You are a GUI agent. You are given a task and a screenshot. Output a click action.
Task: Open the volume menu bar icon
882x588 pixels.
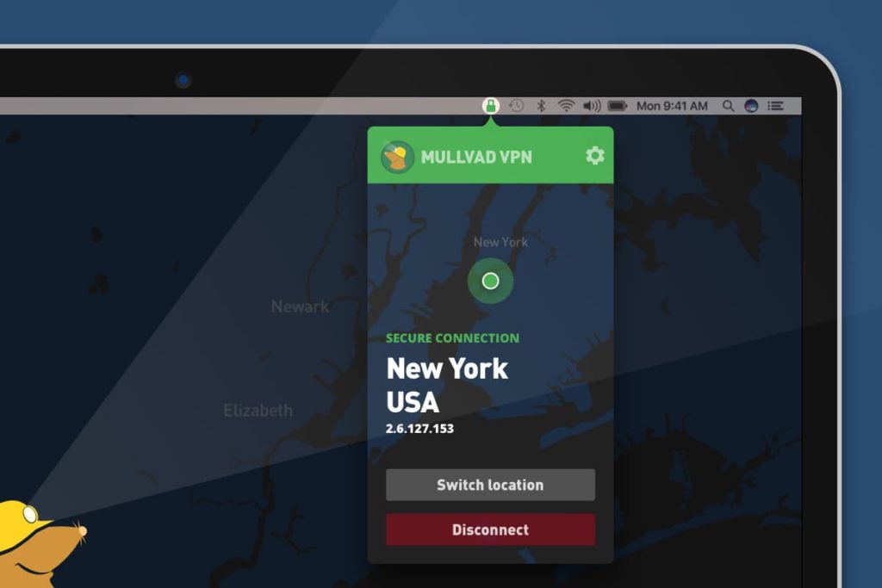[x=592, y=106]
